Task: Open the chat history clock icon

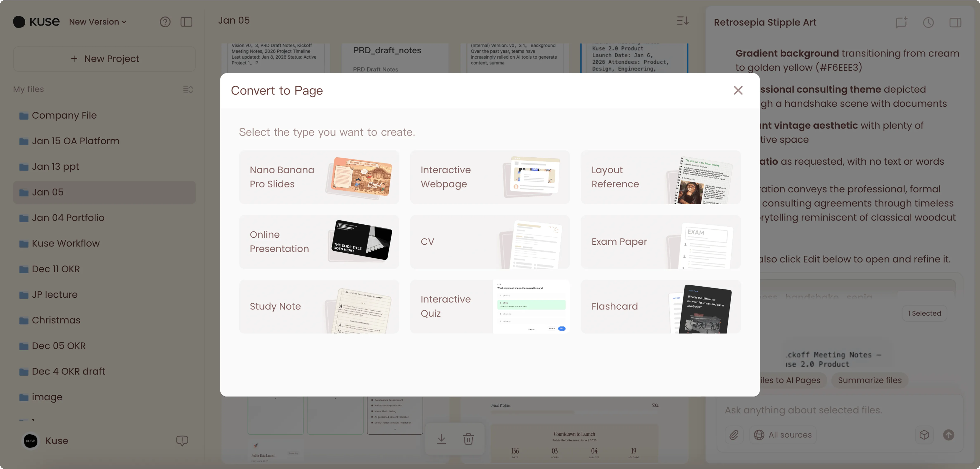Action: 928,22
